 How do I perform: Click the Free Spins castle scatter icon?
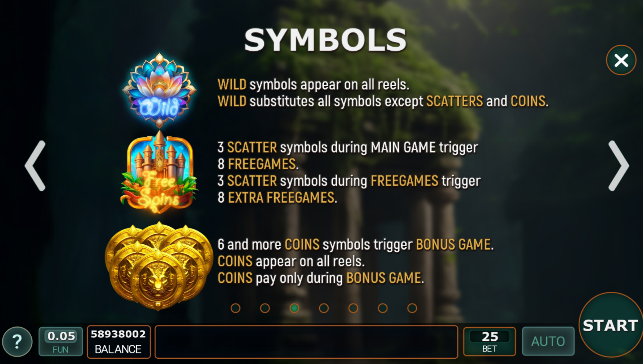click(x=159, y=172)
